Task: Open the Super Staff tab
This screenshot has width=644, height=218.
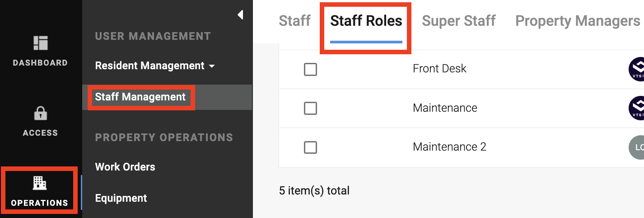Action: (x=458, y=21)
